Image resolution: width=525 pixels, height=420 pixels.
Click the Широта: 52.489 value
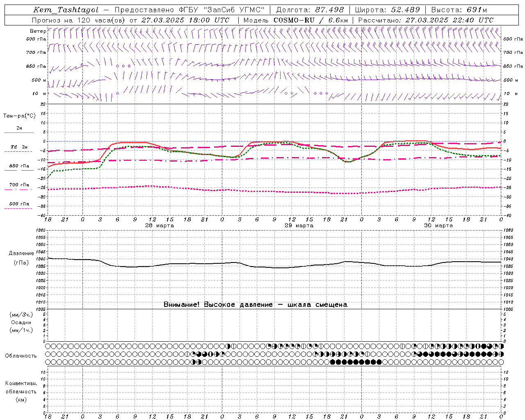[x=387, y=10]
